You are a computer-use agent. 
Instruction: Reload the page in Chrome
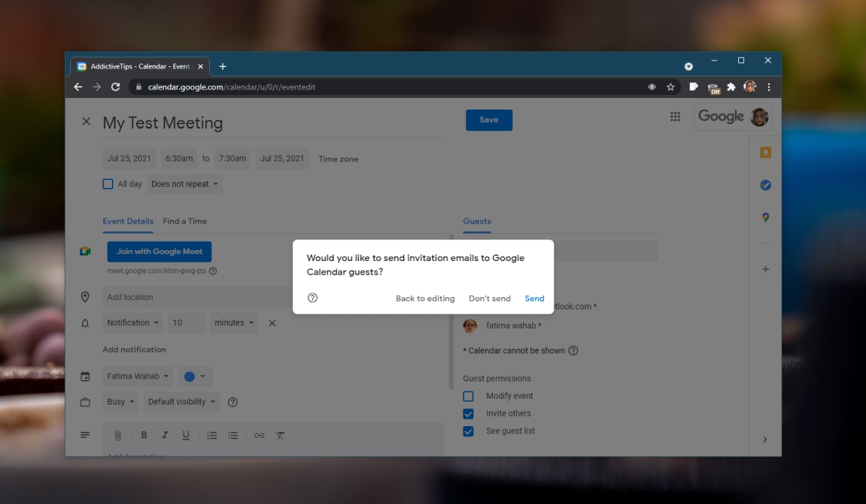coord(115,87)
